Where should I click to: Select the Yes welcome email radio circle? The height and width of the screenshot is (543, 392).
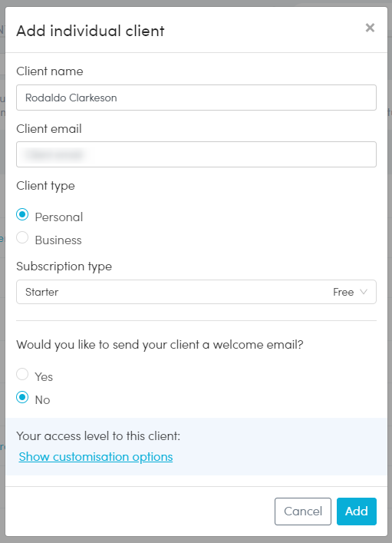[22, 374]
